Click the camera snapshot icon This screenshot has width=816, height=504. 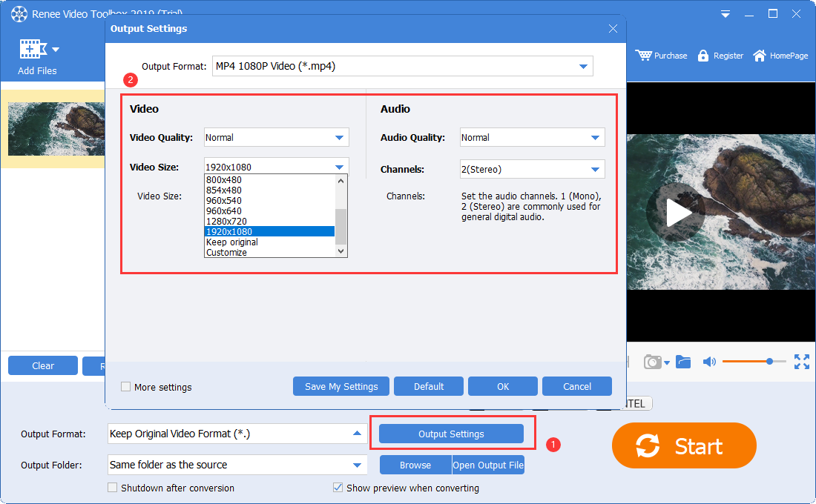coord(653,362)
